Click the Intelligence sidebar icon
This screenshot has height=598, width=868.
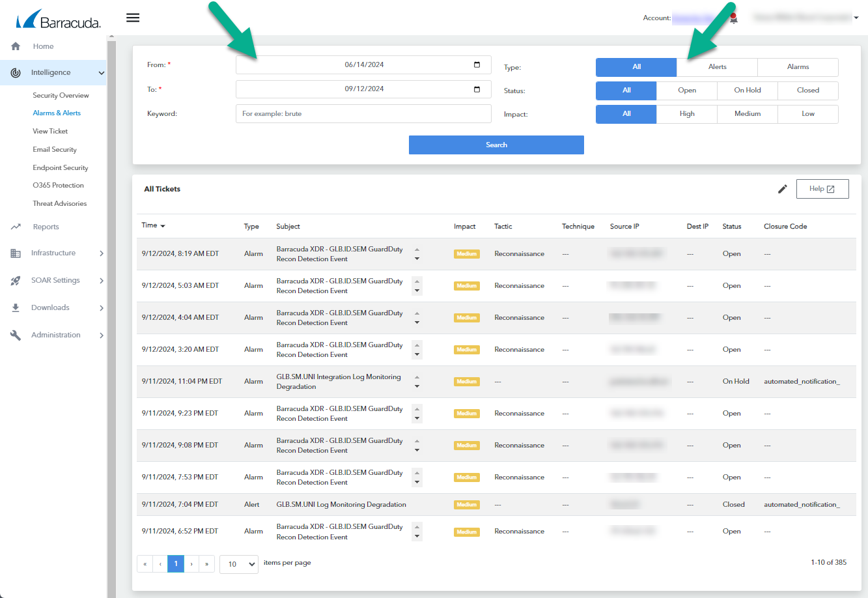coord(16,72)
